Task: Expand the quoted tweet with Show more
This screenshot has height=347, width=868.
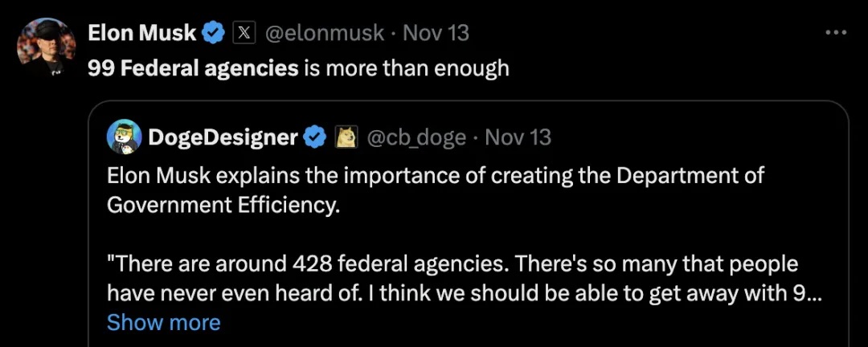Action: [163, 323]
